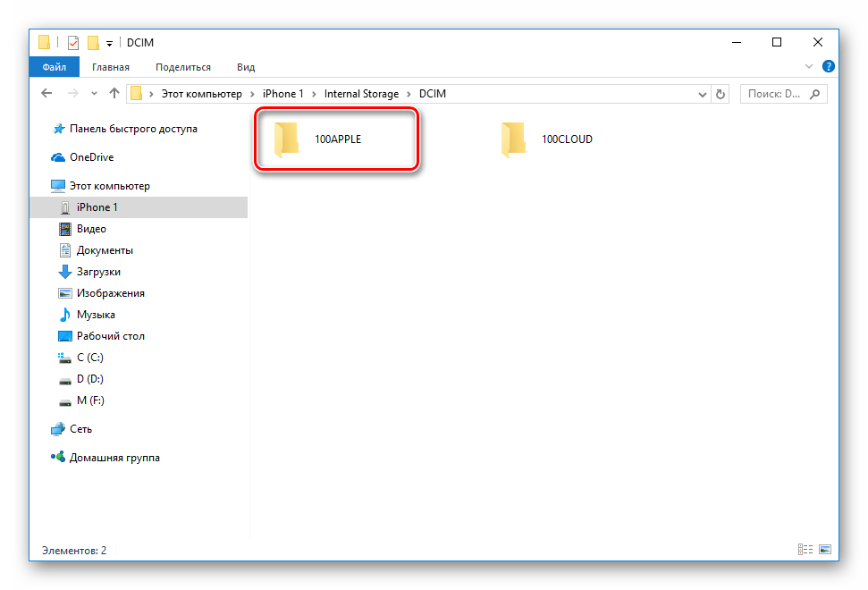This screenshot has width=868, height=590.
Task: Open the Файл menu tab
Action: 54,67
